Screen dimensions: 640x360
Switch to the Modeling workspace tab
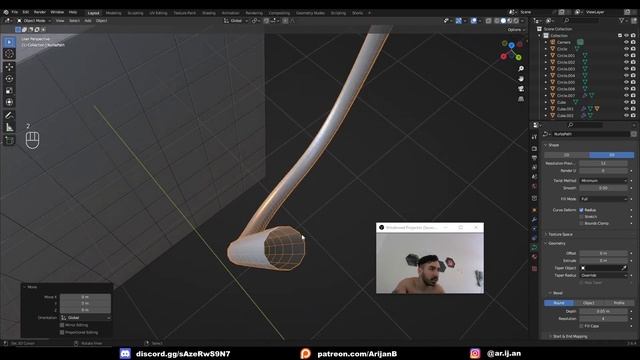(113, 13)
